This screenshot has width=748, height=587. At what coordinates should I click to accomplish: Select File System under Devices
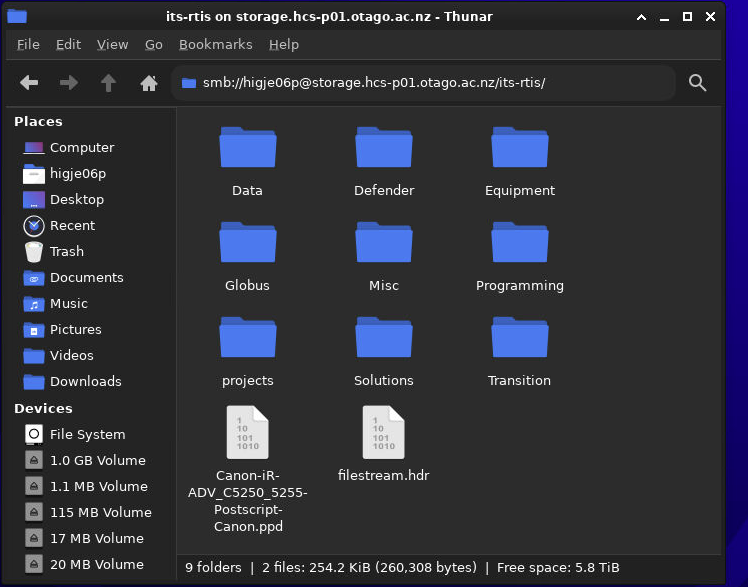[x=87, y=435]
